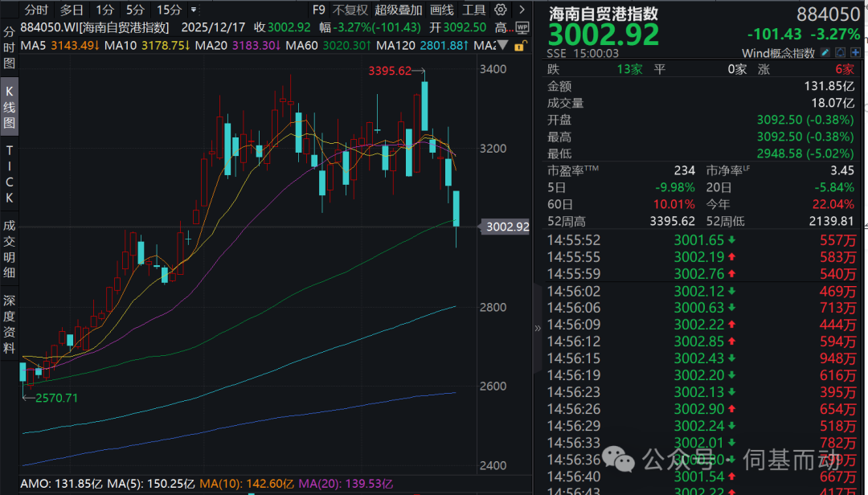Click the 市净率 3.45 value
Screen dimensions: 868x495
coord(842,170)
